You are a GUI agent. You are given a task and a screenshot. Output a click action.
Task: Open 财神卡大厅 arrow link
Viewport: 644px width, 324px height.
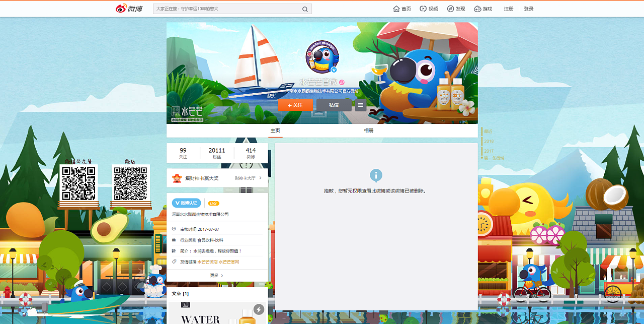[248, 178]
